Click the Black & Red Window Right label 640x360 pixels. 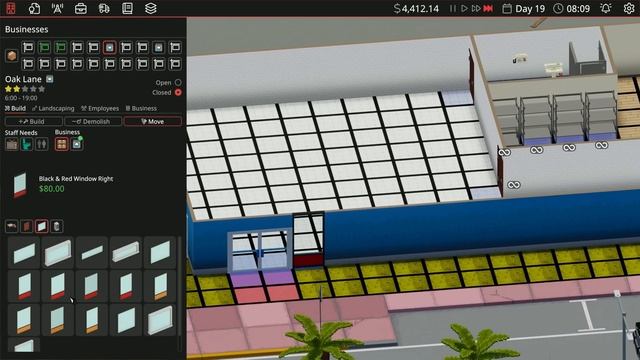coord(76,179)
